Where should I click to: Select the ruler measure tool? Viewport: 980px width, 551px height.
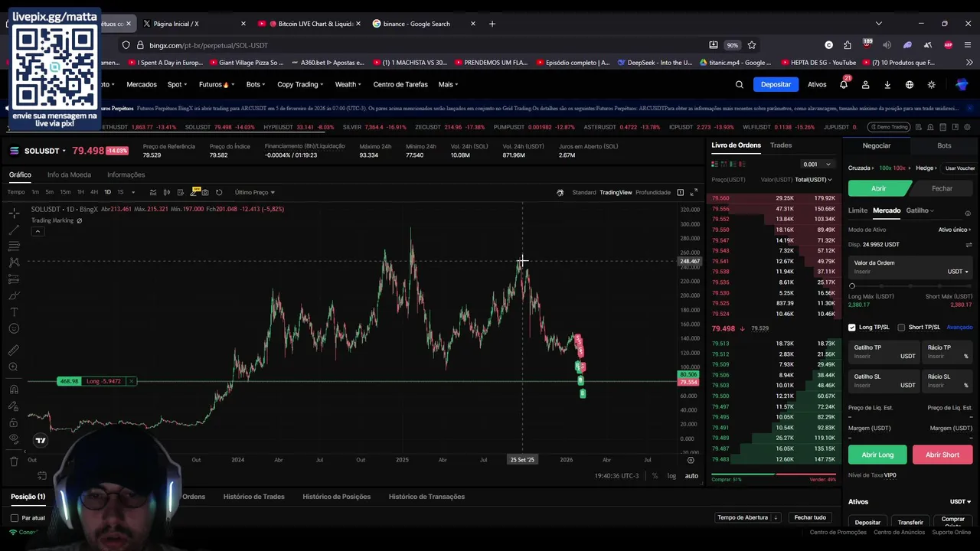(x=14, y=350)
